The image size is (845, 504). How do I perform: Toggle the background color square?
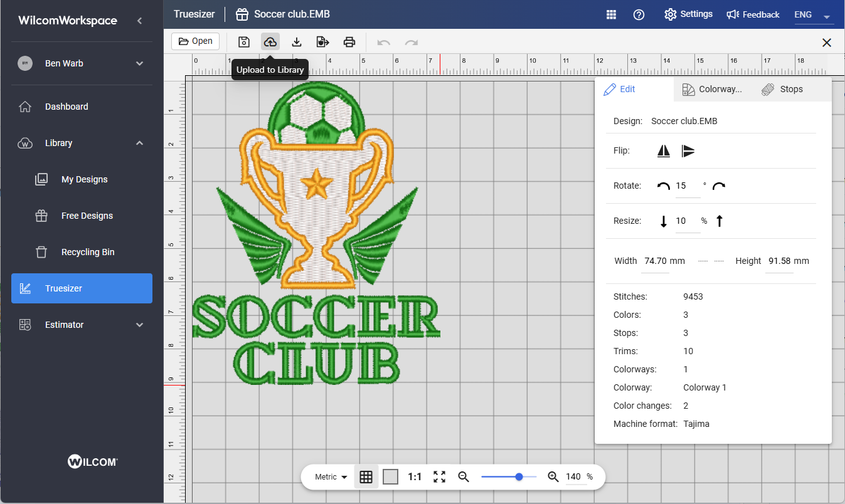click(390, 477)
